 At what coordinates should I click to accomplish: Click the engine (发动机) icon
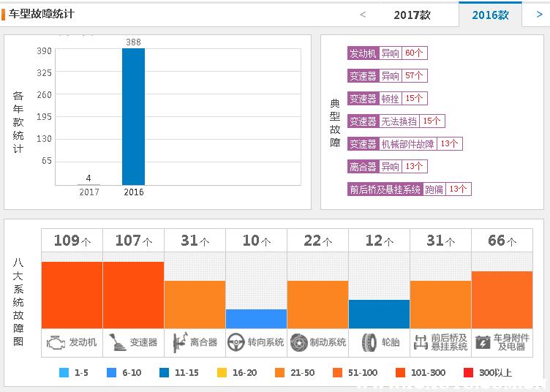[56, 342]
